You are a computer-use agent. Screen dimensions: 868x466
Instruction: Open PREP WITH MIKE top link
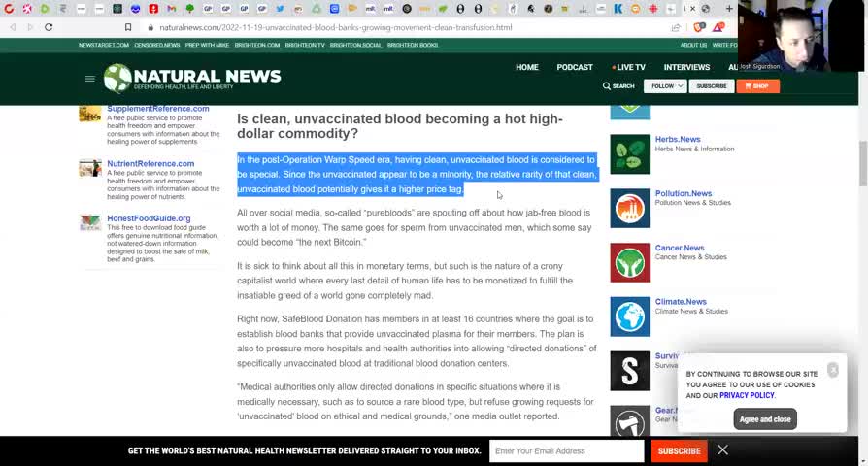point(207,45)
